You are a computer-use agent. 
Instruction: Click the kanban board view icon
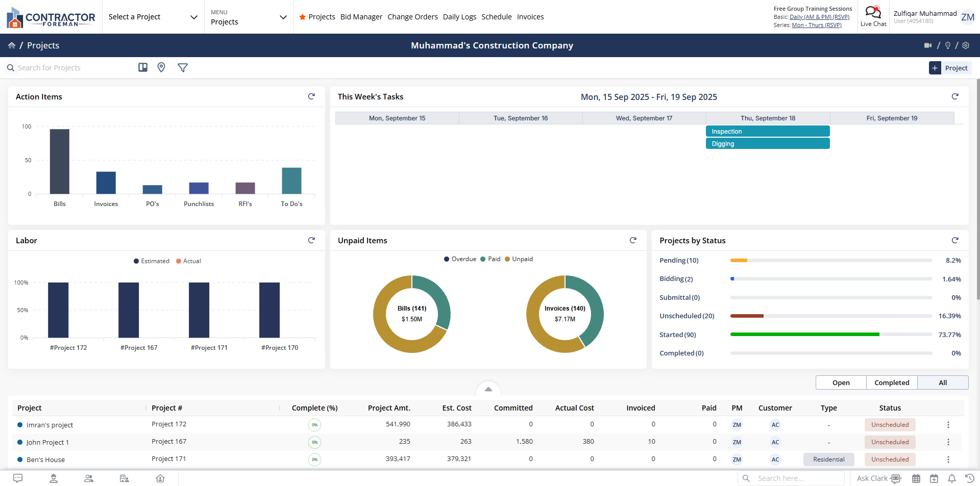coord(143,67)
